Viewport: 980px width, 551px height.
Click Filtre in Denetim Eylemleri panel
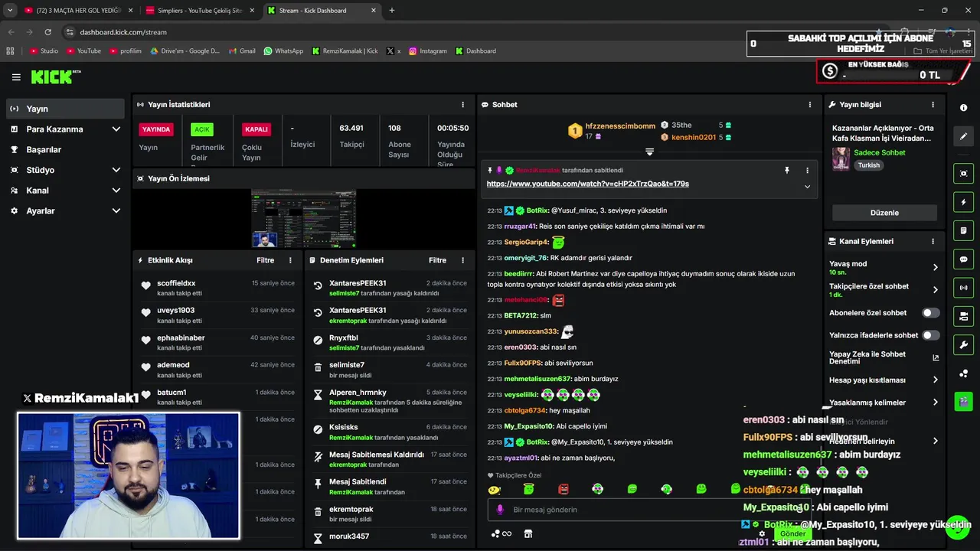[437, 260]
